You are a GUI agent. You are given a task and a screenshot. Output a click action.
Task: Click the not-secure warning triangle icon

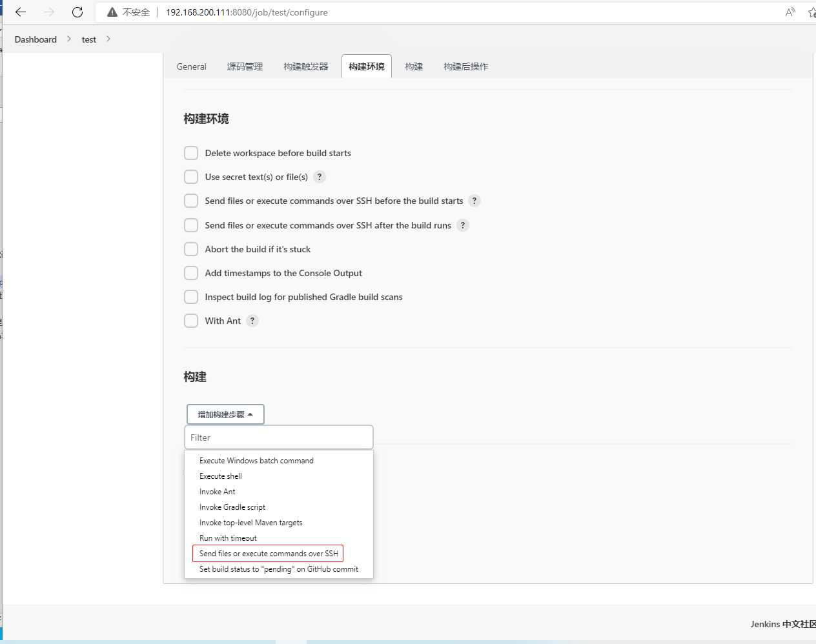(x=112, y=12)
